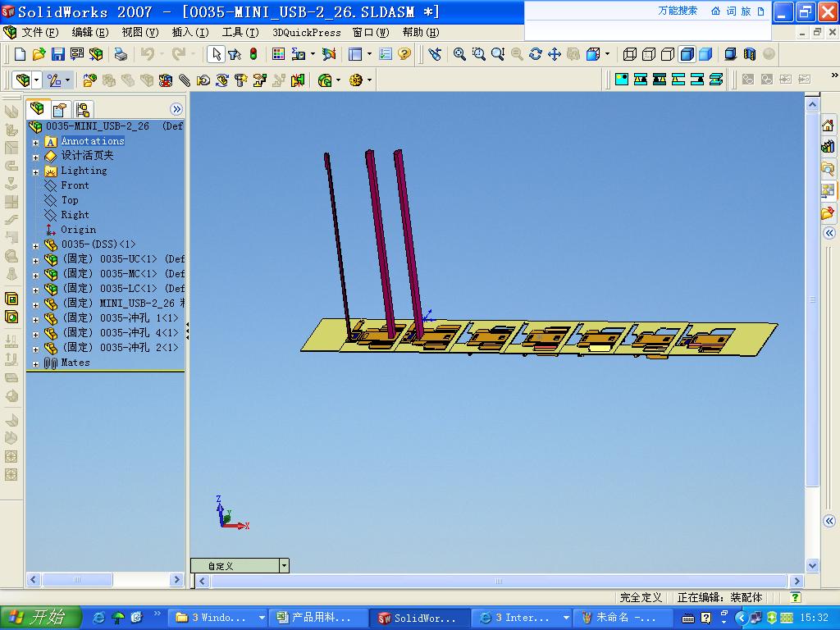Image resolution: width=840 pixels, height=630 pixels.
Task: Open the 工具(T) menu
Action: point(240,33)
